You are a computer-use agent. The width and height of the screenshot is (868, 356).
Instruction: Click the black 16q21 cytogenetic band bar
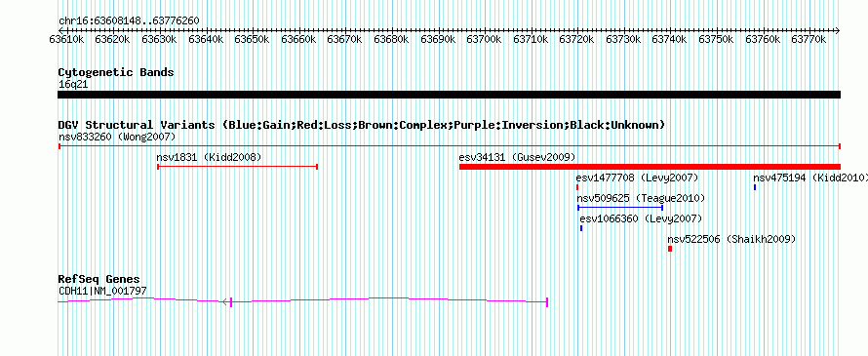click(x=449, y=95)
